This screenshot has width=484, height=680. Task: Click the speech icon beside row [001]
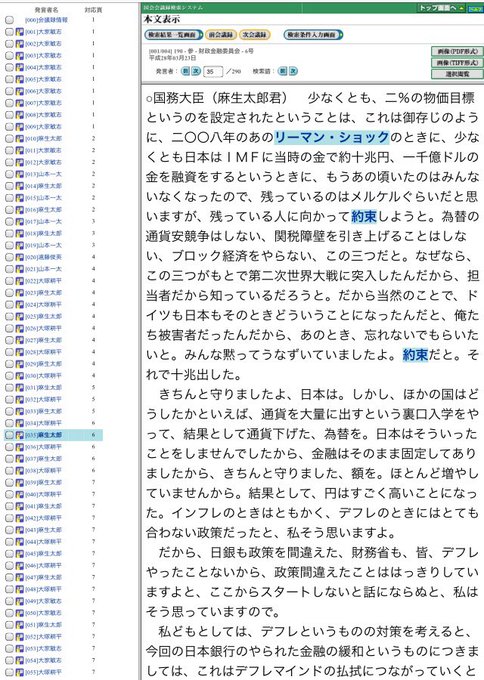(x=20, y=32)
